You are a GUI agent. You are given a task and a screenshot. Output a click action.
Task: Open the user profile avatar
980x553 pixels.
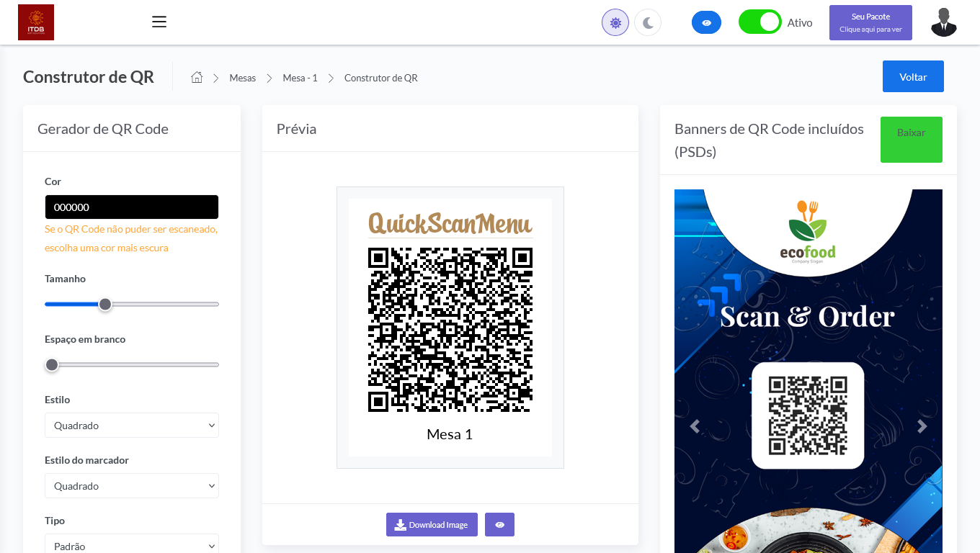(x=943, y=22)
